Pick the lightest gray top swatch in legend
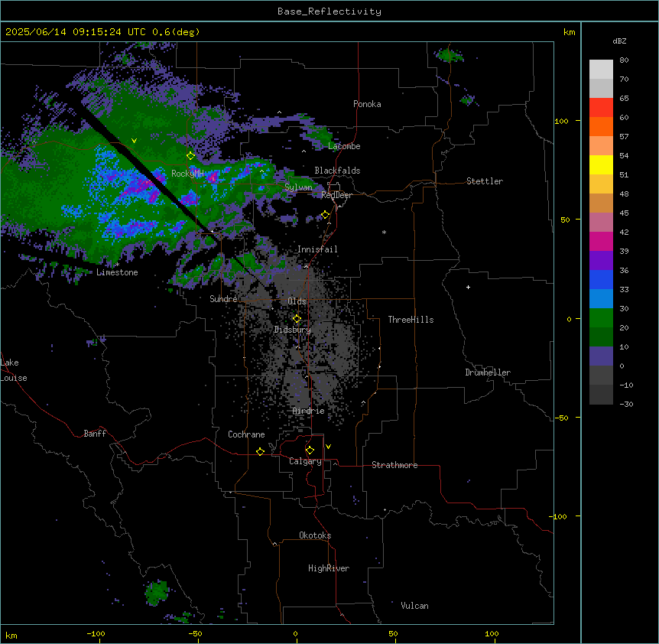 click(601, 70)
